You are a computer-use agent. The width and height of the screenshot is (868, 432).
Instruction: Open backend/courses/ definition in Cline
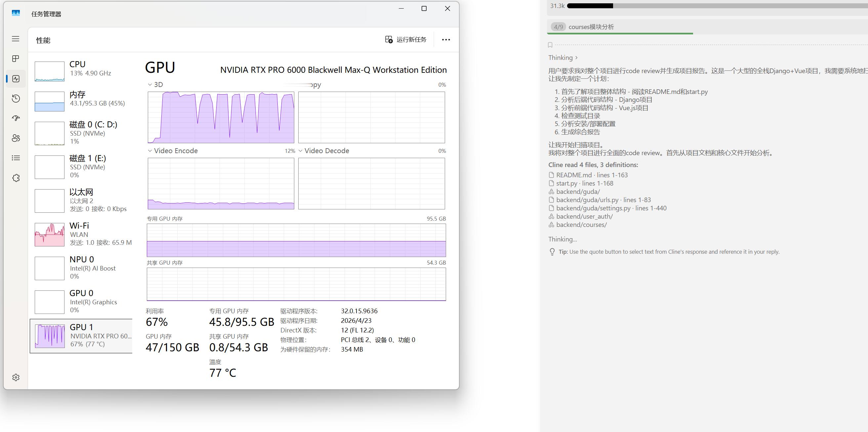click(x=578, y=225)
